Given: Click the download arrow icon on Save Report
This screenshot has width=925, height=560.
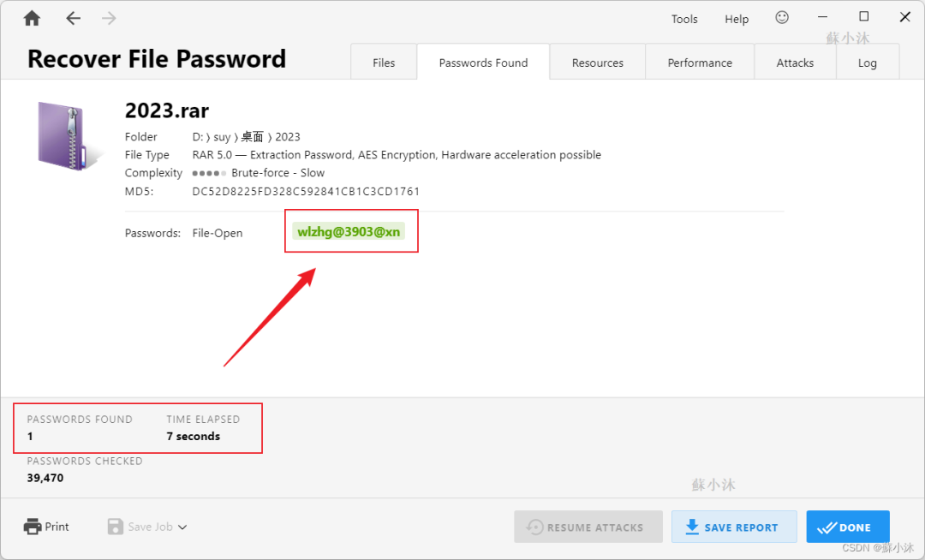Looking at the screenshot, I should coord(692,527).
